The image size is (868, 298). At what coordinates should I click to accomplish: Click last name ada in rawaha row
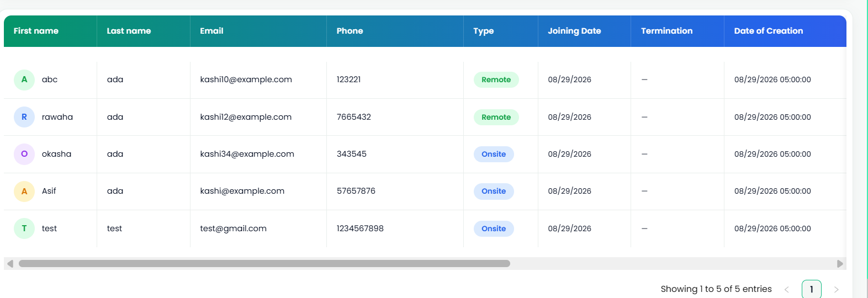pyautogui.click(x=115, y=117)
